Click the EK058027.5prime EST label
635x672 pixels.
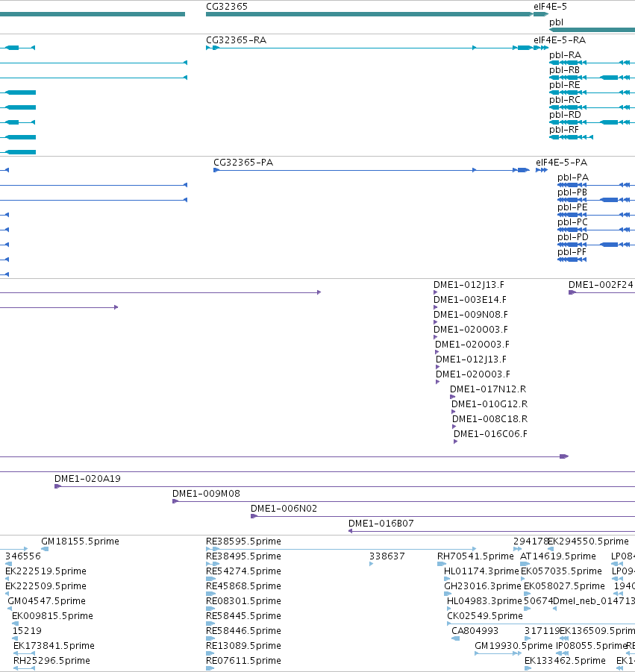click(x=564, y=586)
